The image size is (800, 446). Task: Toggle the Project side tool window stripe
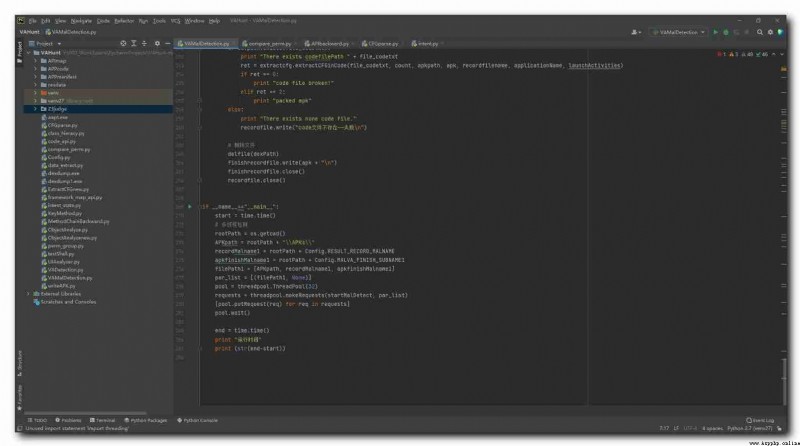pyautogui.click(x=19, y=52)
